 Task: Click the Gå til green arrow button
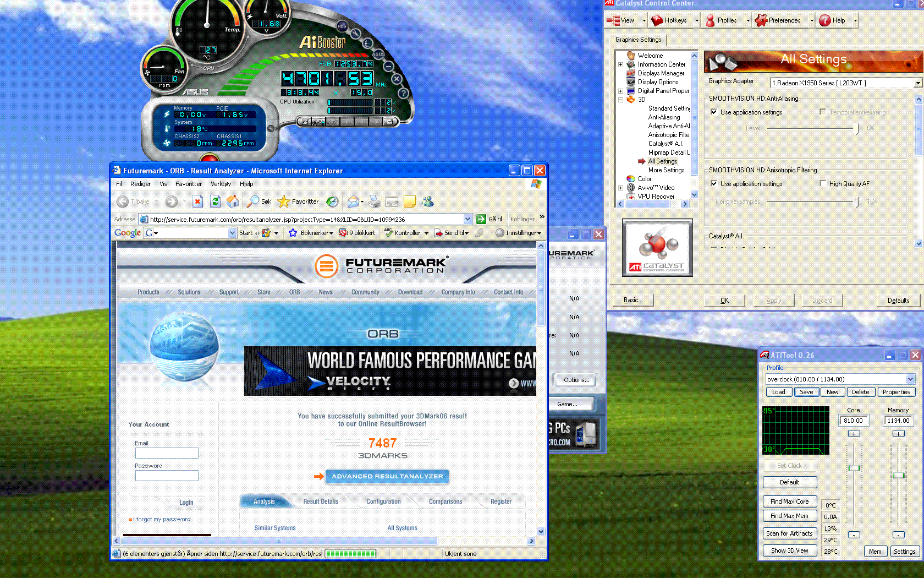pyautogui.click(x=481, y=219)
